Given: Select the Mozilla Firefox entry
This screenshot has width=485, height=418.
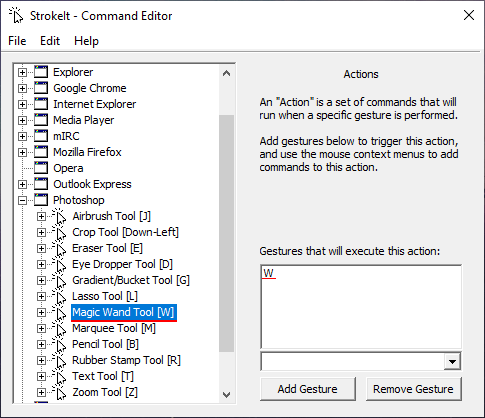Looking at the screenshot, I should pyautogui.click(x=87, y=152).
